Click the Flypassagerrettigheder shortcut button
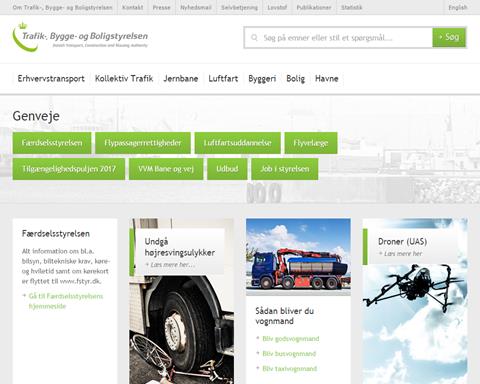 coord(143,143)
